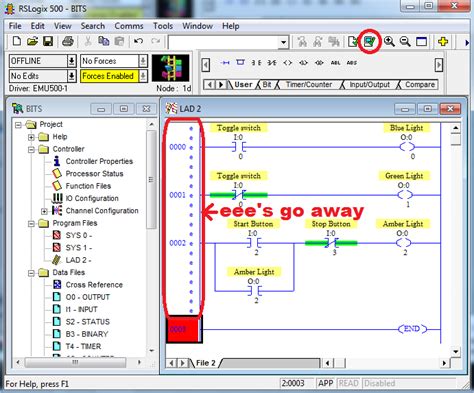The image size is (474, 393).
Task: Select the Blue Light output coil
Action: 407,147
